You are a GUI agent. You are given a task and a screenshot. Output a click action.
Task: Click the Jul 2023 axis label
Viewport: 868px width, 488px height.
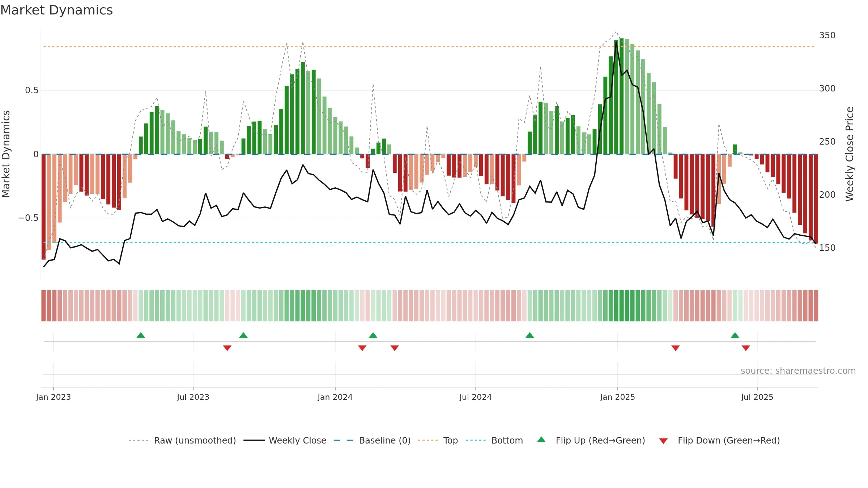(x=193, y=397)
